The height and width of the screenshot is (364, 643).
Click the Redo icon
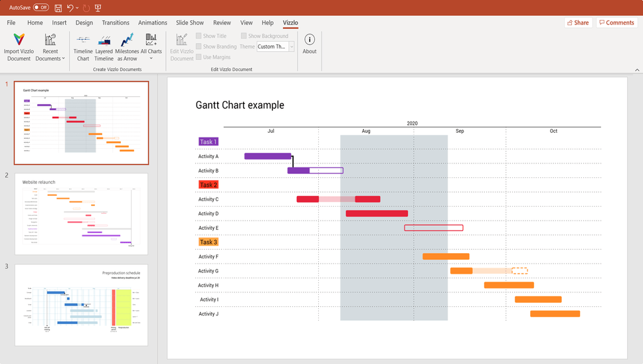tap(86, 8)
